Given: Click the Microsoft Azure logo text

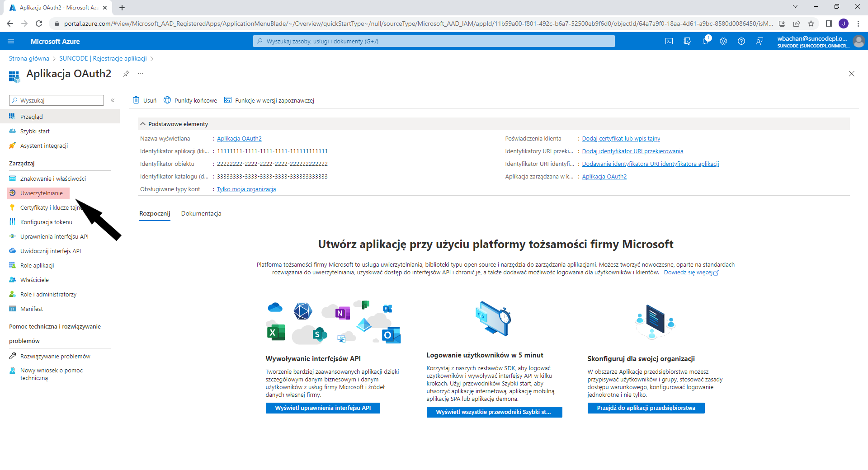Looking at the screenshot, I should pyautogui.click(x=55, y=41).
